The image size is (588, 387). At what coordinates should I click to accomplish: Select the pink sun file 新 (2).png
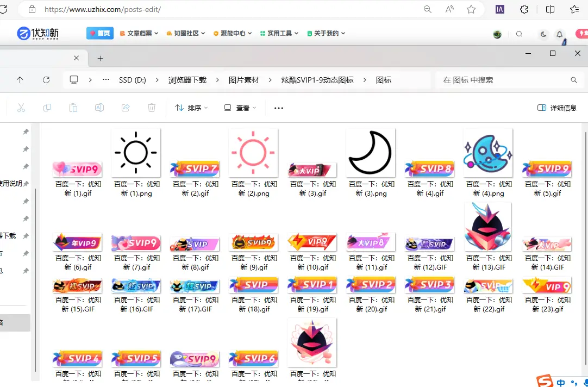[x=253, y=163]
